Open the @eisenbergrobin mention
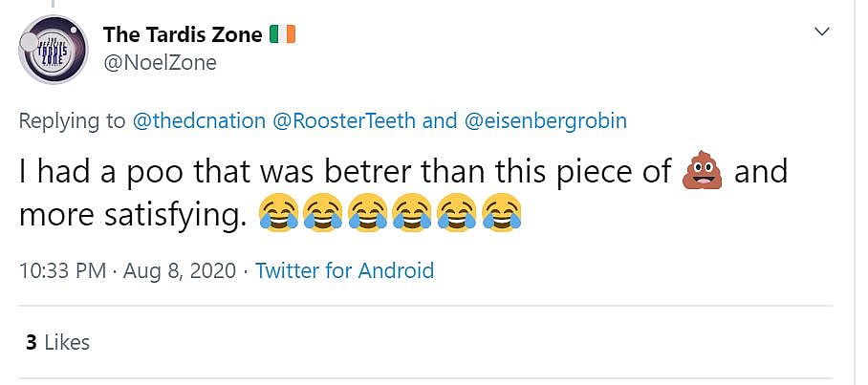868x385 pixels. [x=546, y=121]
